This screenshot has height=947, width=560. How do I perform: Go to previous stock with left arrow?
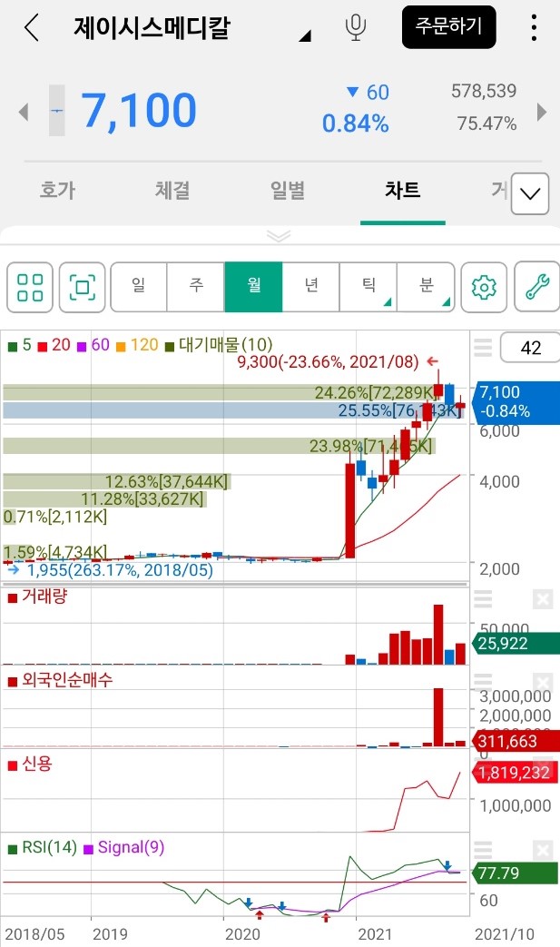24,112
